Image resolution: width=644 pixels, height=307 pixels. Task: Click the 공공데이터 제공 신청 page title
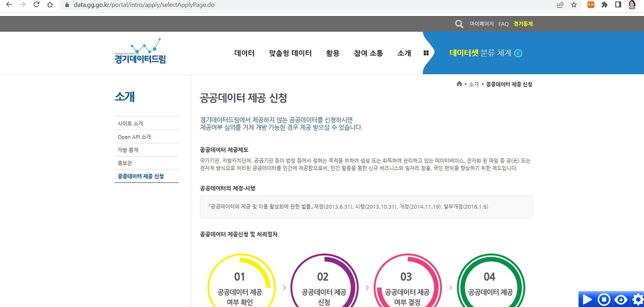point(244,97)
